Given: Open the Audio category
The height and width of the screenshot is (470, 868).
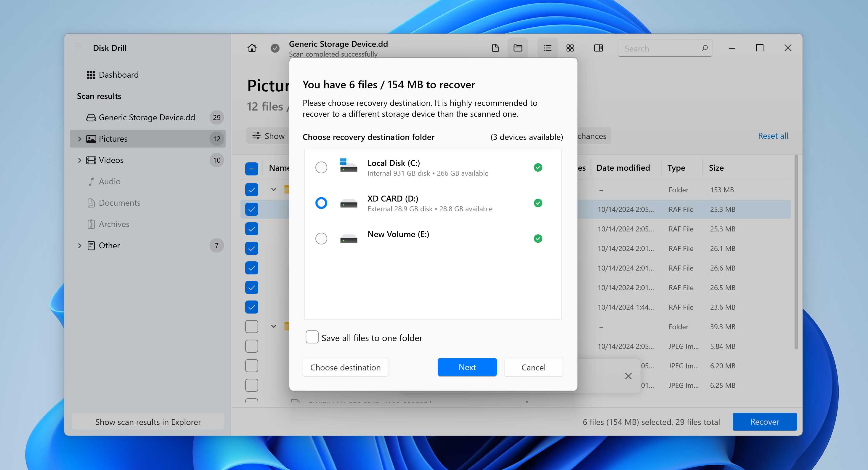Looking at the screenshot, I should coord(147,182).
